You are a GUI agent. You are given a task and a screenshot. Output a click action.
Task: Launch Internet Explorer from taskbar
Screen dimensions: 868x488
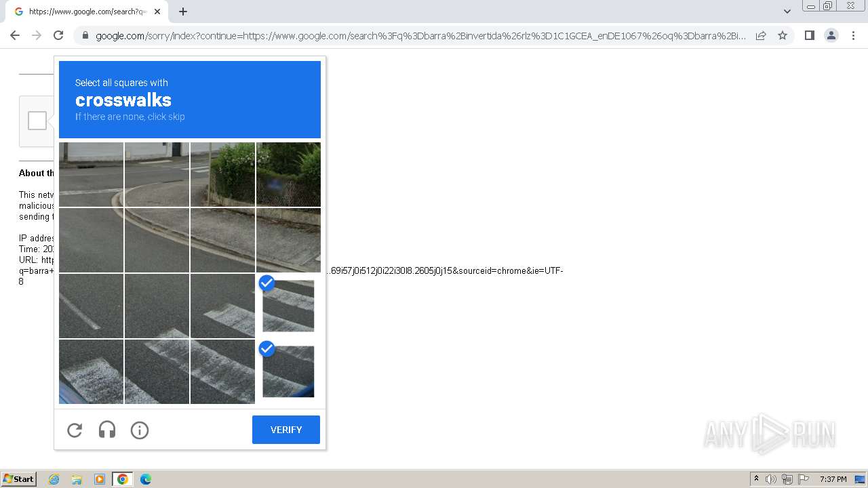coord(54,479)
